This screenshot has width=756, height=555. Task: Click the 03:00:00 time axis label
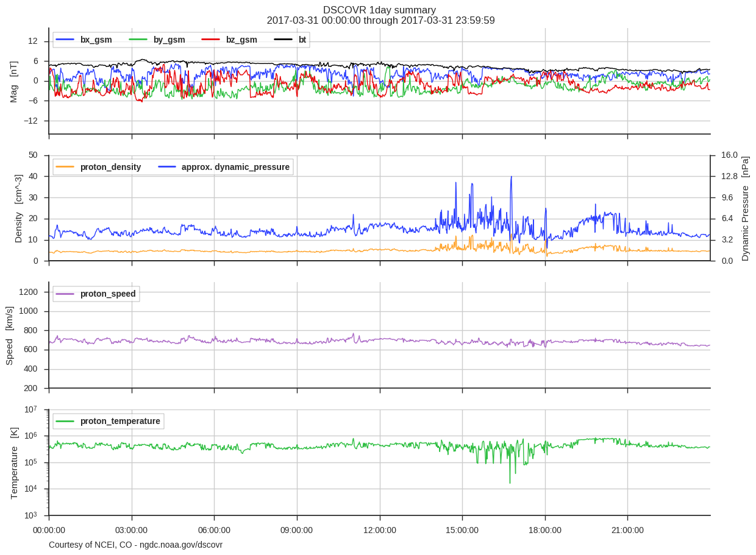click(132, 530)
